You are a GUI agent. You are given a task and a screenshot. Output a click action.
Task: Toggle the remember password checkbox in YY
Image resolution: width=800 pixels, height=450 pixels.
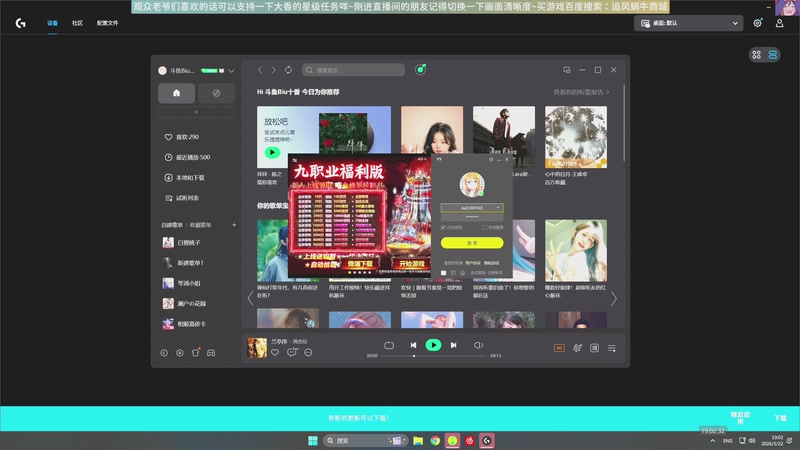click(x=443, y=228)
